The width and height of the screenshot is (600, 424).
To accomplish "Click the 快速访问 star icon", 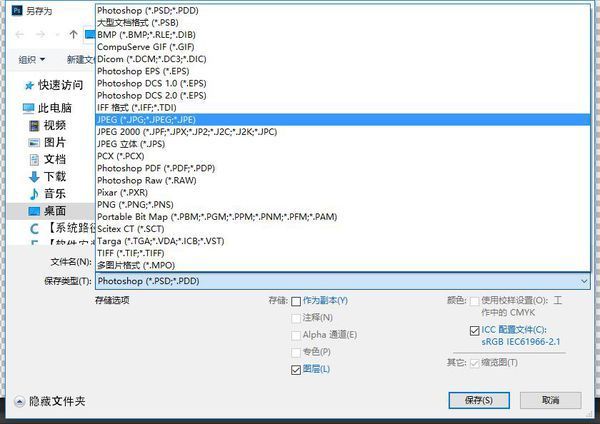I will pyautogui.click(x=28, y=86).
